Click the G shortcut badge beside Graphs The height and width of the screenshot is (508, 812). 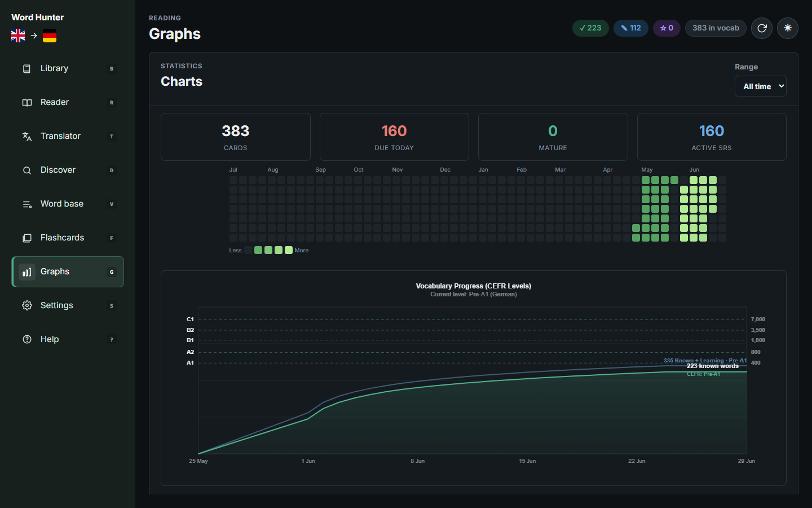click(112, 272)
